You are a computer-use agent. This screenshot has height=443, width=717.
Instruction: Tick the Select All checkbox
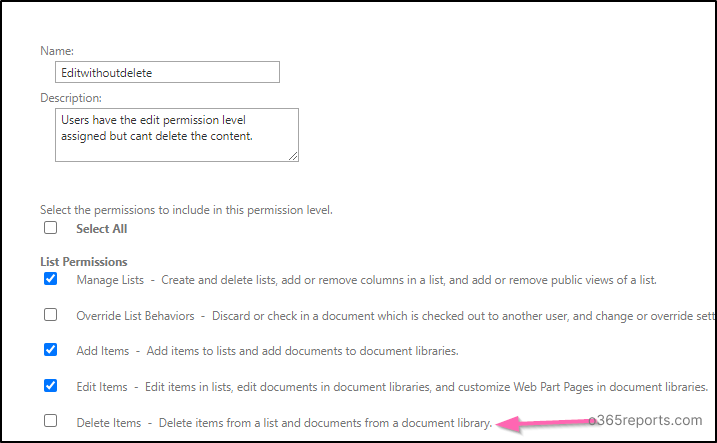coord(50,228)
